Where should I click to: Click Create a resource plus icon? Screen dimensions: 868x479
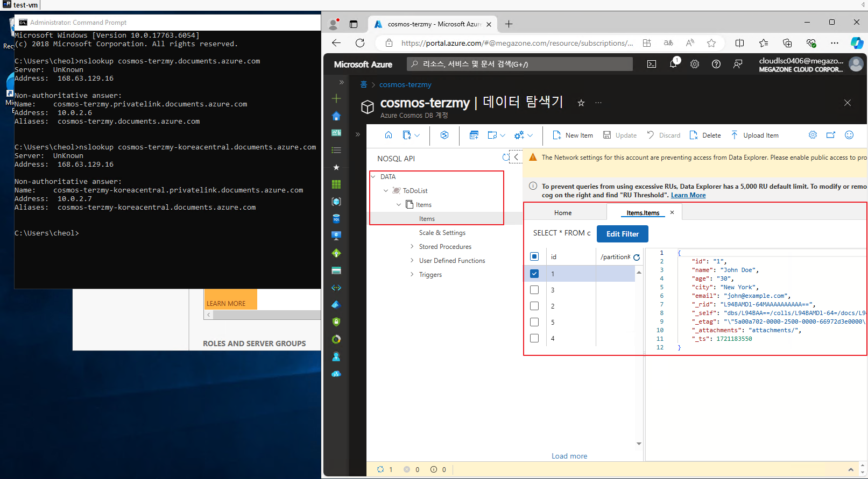[x=336, y=98]
